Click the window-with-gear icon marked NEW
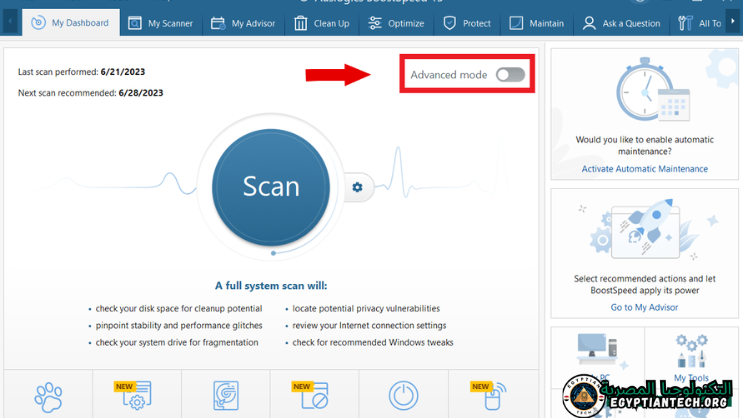The image size is (743, 418). [x=135, y=396]
